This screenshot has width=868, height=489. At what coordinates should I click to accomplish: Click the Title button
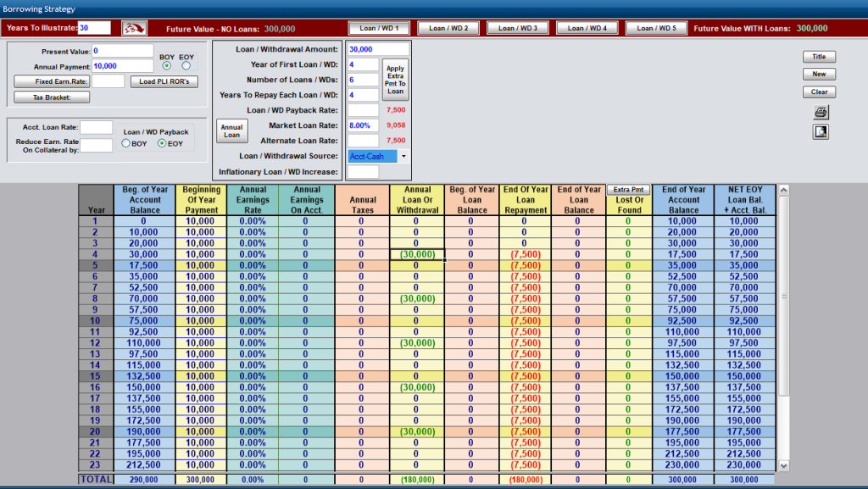820,57
